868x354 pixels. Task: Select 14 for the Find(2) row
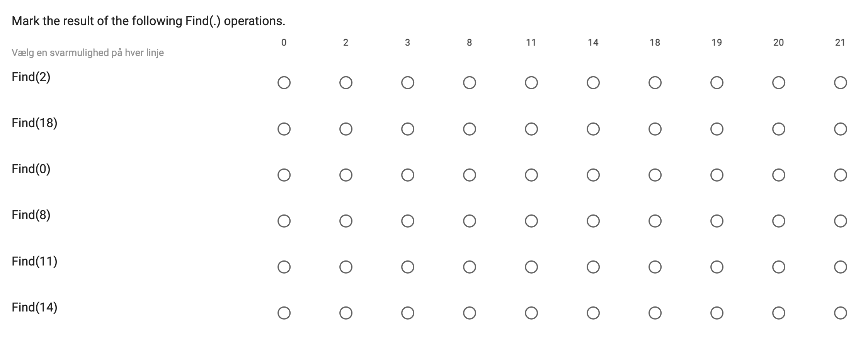pos(593,83)
